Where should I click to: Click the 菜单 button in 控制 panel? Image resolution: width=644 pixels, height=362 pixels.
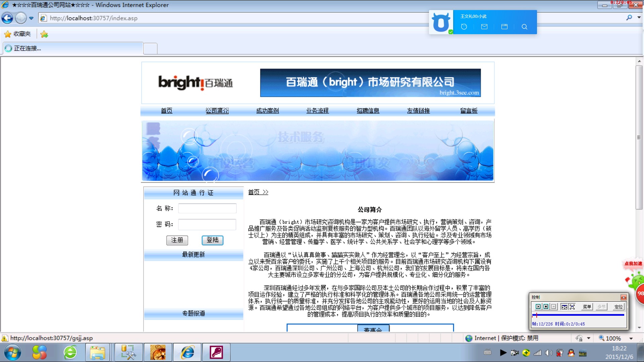tap(587, 307)
